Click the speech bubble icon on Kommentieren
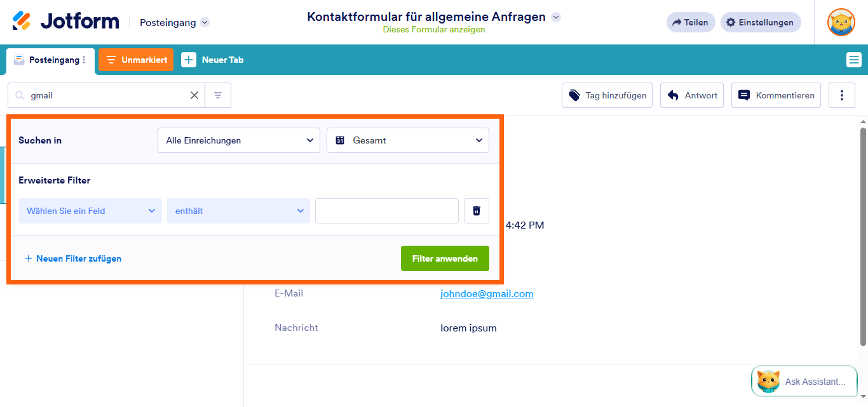Image resolution: width=868 pixels, height=407 pixels. point(743,95)
